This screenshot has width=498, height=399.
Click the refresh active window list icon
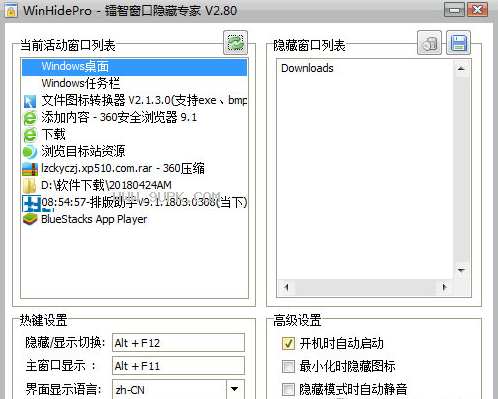(235, 43)
